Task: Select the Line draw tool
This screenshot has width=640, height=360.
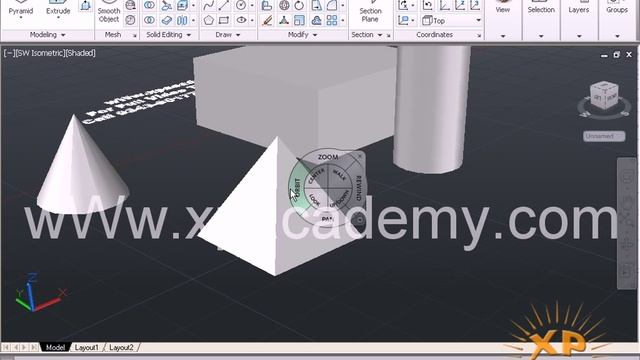Action: pyautogui.click(x=224, y=5)
